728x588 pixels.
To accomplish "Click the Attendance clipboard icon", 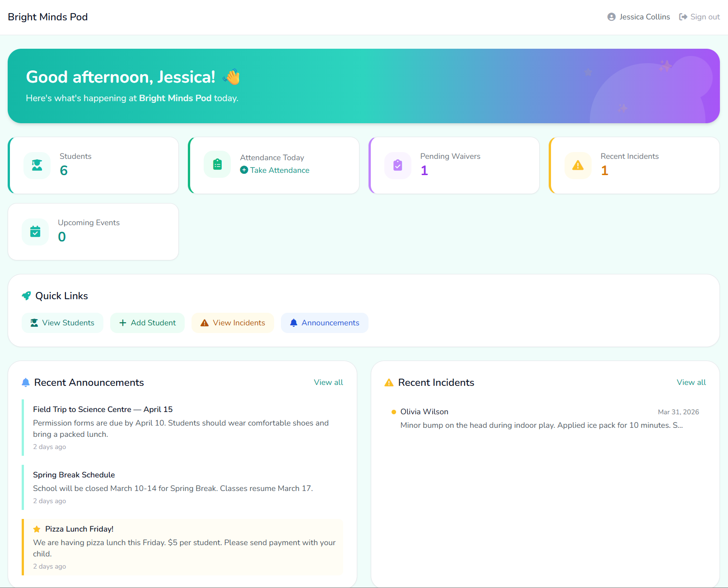I will (217, 164).
